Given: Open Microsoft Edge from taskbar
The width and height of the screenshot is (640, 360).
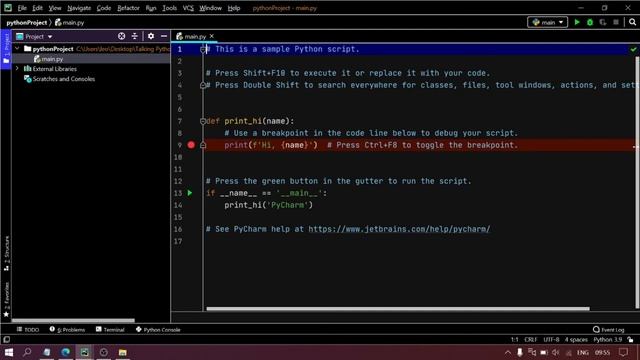Looking at the screenshot, I should tap(65, 352).
